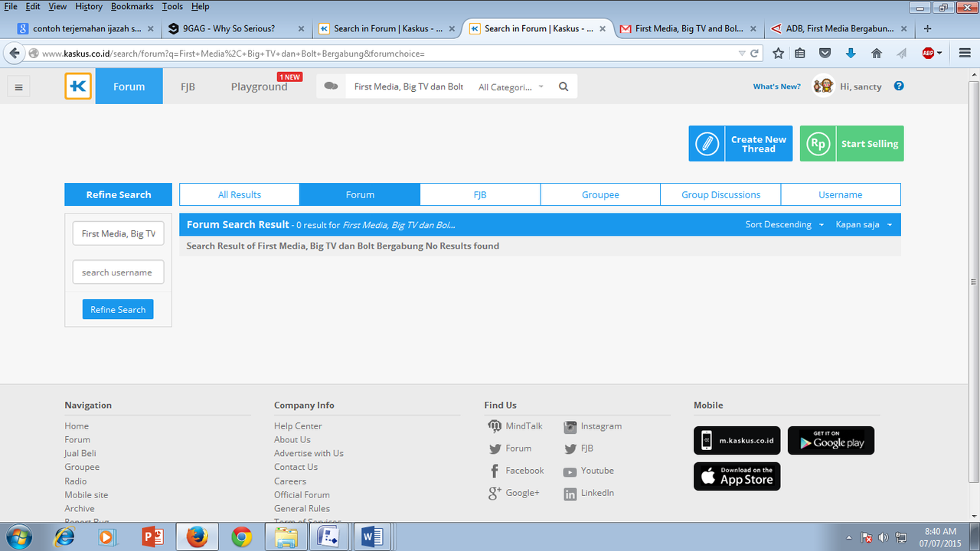Image resolution: width=980 pixels, height=551 pixels.
Task: Open the Playground nav item
Action: pyautogui.click(x=260, y=86)
